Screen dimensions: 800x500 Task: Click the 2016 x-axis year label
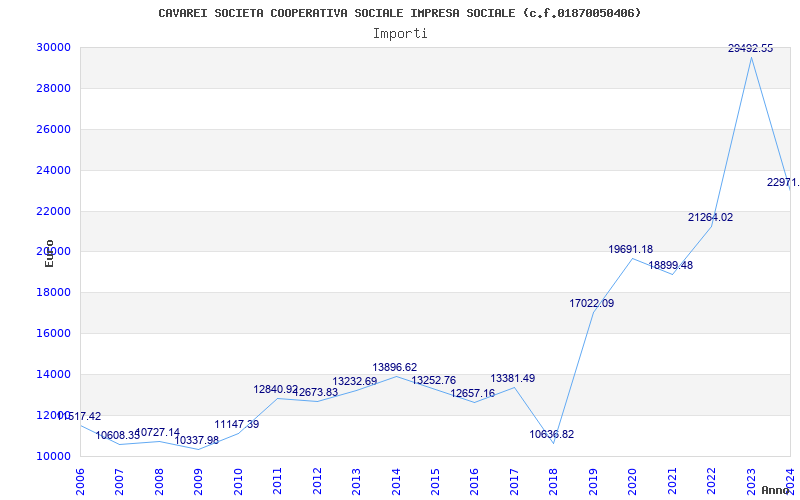(474, 482)
